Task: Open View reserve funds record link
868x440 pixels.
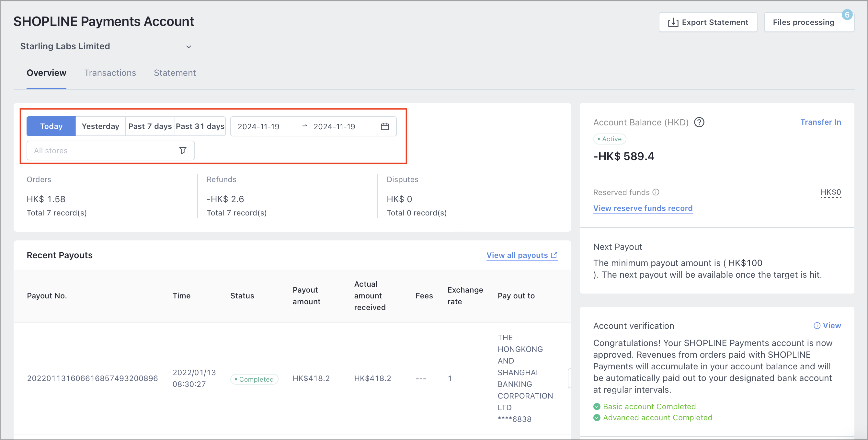Action: point(643,208)
